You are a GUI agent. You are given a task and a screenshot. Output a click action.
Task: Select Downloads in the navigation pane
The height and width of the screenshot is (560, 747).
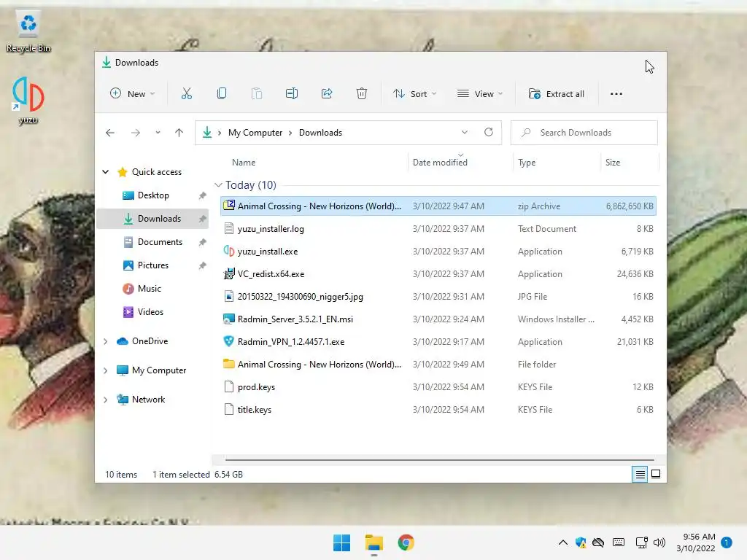(152, 219)
